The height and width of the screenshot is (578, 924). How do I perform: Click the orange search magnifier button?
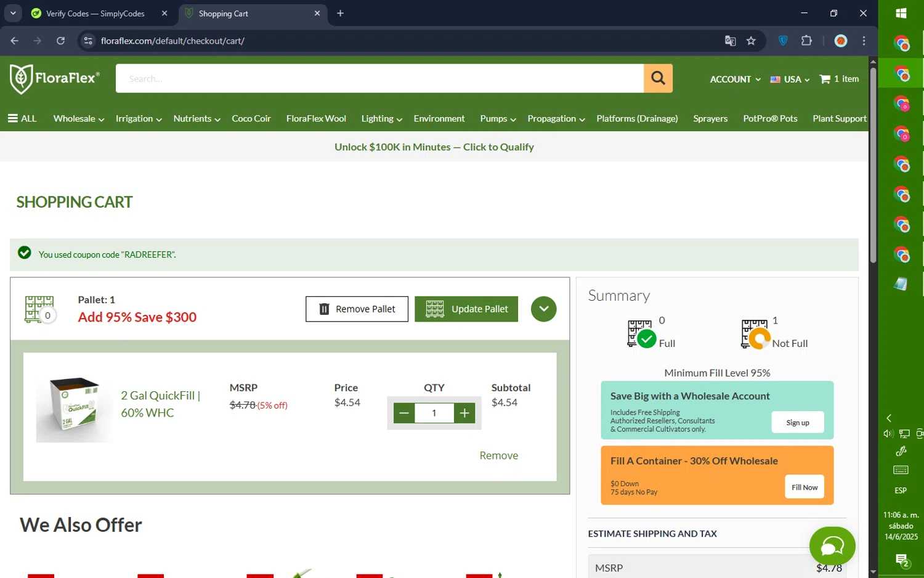658,78
